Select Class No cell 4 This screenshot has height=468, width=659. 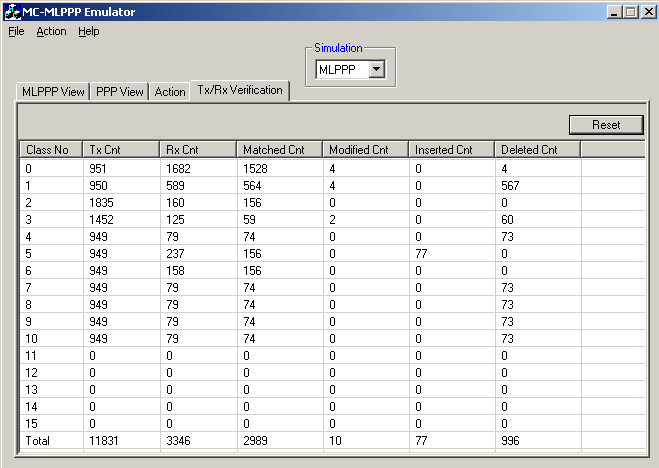pos(28,237)
